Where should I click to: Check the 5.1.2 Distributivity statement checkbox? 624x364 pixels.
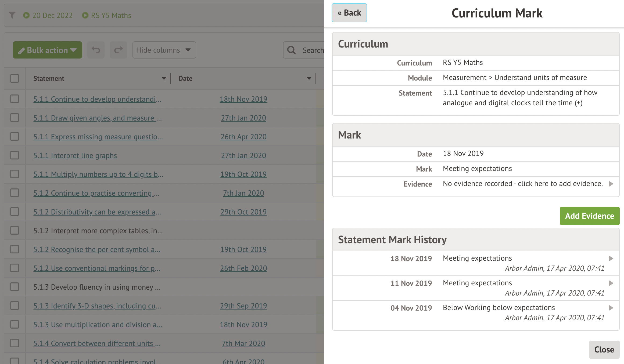click(x=15, y=212)
